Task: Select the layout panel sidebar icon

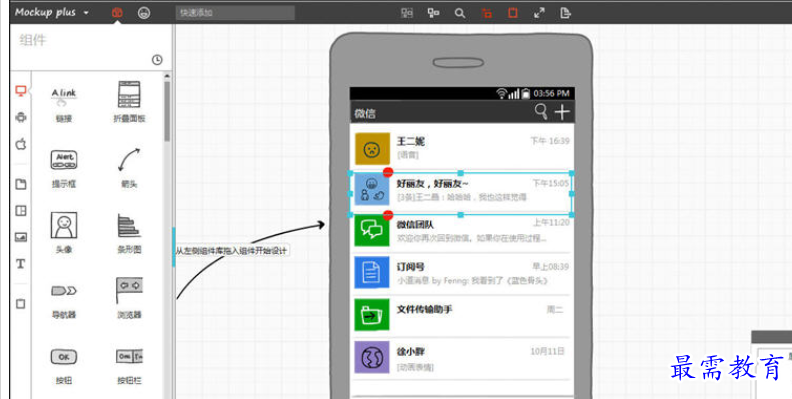Action: 21,211
